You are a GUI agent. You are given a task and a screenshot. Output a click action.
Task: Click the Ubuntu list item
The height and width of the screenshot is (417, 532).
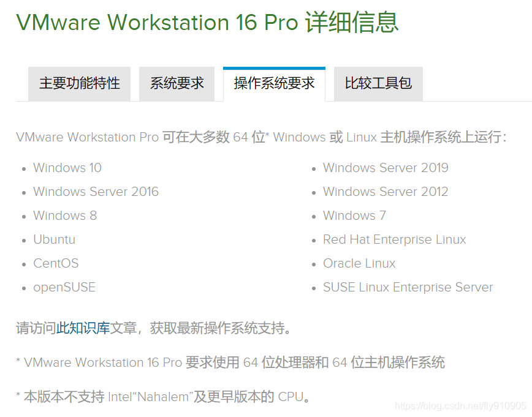[54, 239]
